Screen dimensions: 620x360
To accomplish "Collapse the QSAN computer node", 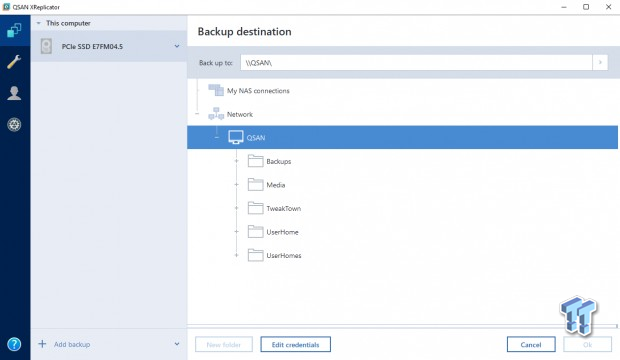I will 217,138.
